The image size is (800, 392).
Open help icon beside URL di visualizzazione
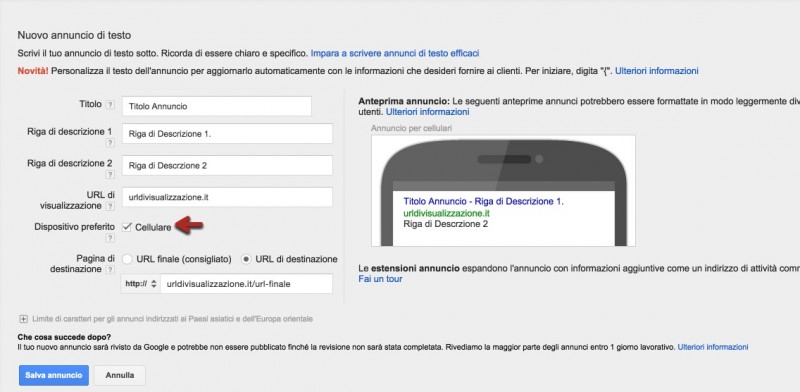(x=110, y=207)
